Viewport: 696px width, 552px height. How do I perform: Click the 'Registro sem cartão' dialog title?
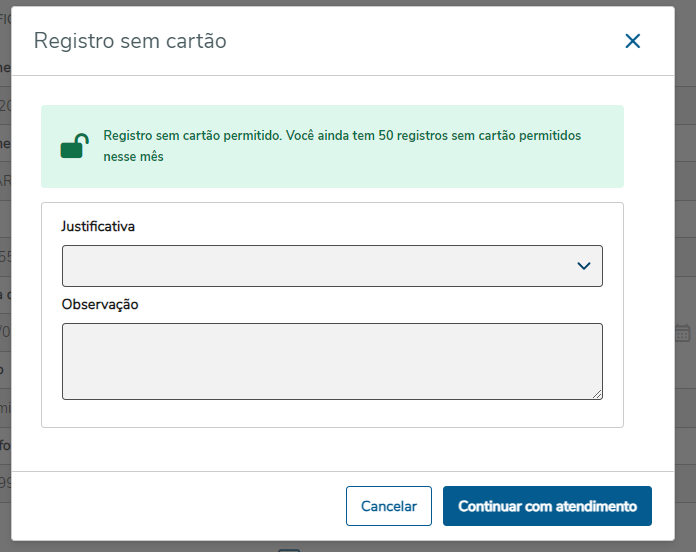click(x=130, y=41)
